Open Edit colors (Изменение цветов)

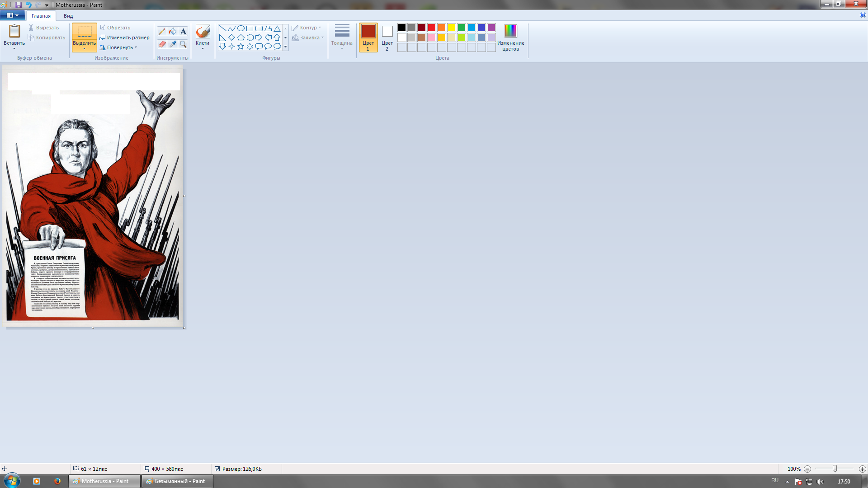point(511,38)
